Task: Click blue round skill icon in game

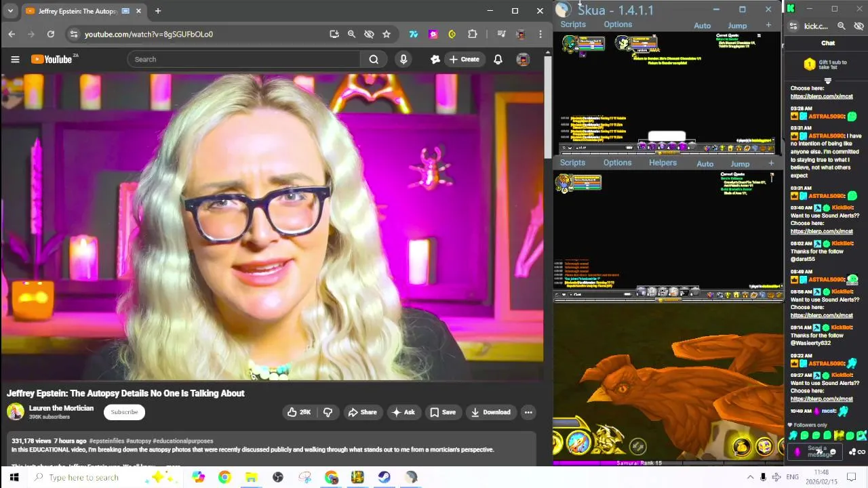Action: click(x=578, y=442)
